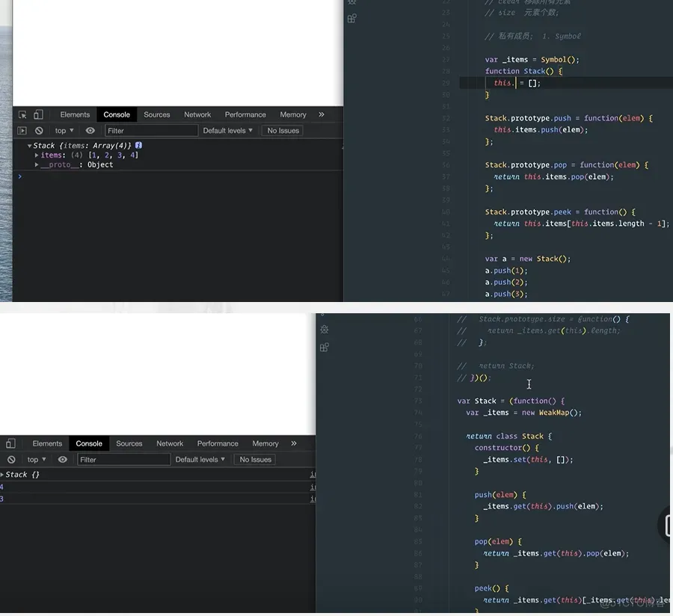Select console output row showing 4
Viewport: 673px width, 616px height.
tap(158, 487)
